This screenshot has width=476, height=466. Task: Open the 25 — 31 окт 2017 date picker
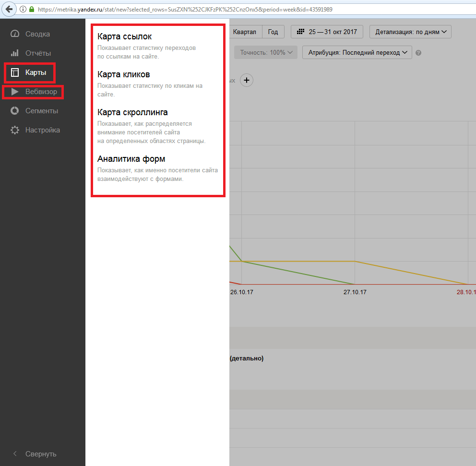(327, 32)
